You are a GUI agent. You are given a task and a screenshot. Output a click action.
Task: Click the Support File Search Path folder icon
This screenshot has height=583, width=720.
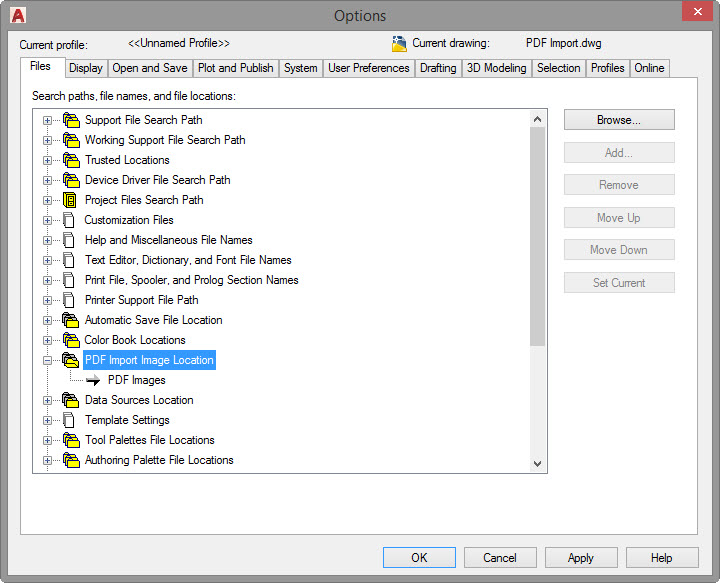(70, 120)
